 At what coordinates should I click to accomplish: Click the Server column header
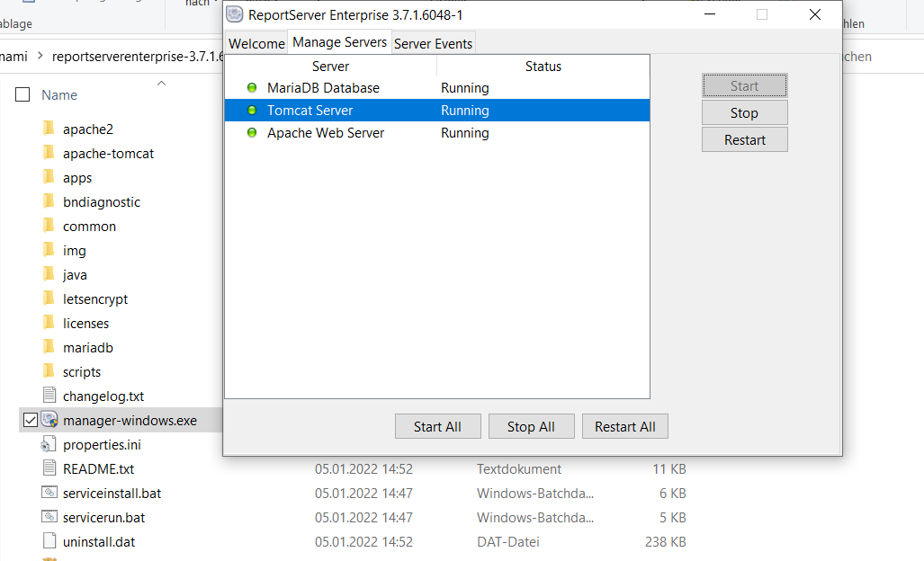(x=330, y=67)
